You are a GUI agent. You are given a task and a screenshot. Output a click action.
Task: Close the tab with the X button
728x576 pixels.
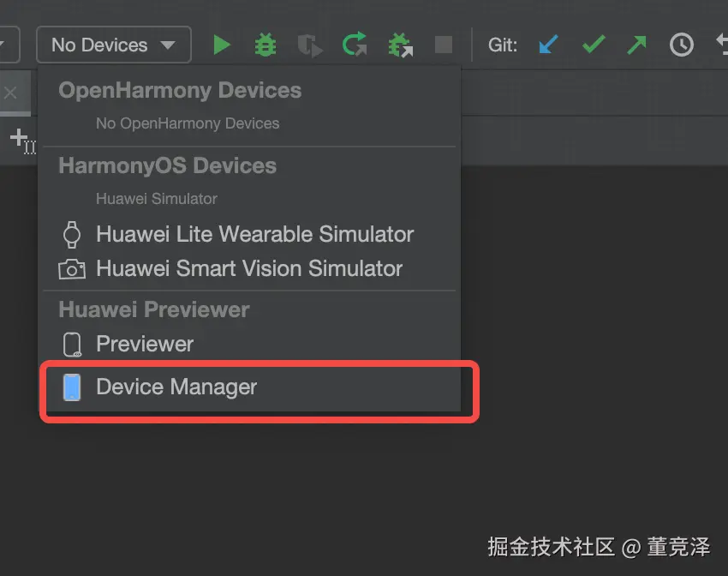coord(10,93)
